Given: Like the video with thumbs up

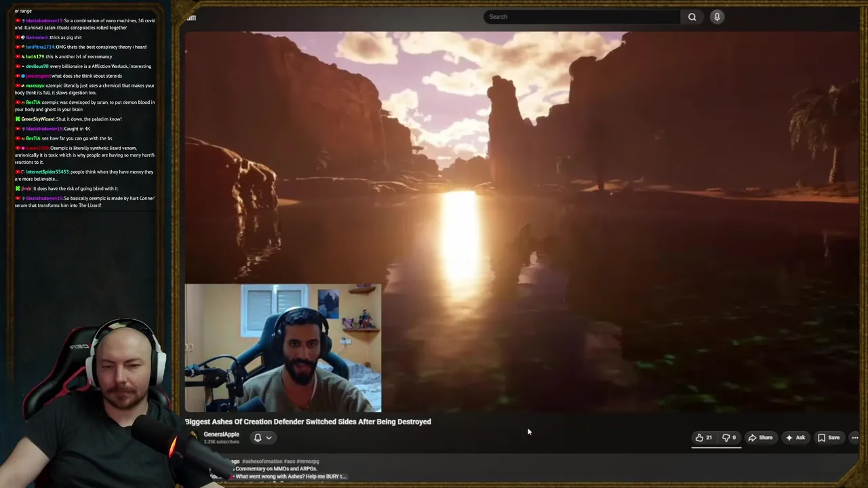Looking at the screenshot, I should pos(704,438).
